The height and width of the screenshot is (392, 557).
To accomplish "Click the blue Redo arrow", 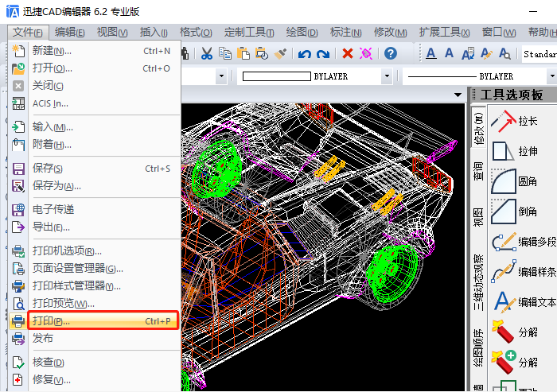I will pyautogui.click(x=323, y=54).
